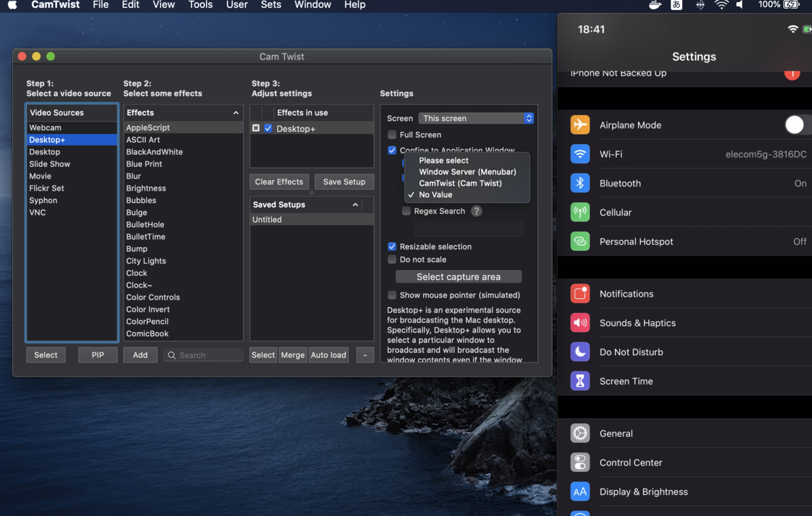
Task: Toggle the Desktop+ effect in-use checkbox
Action: 268,128
